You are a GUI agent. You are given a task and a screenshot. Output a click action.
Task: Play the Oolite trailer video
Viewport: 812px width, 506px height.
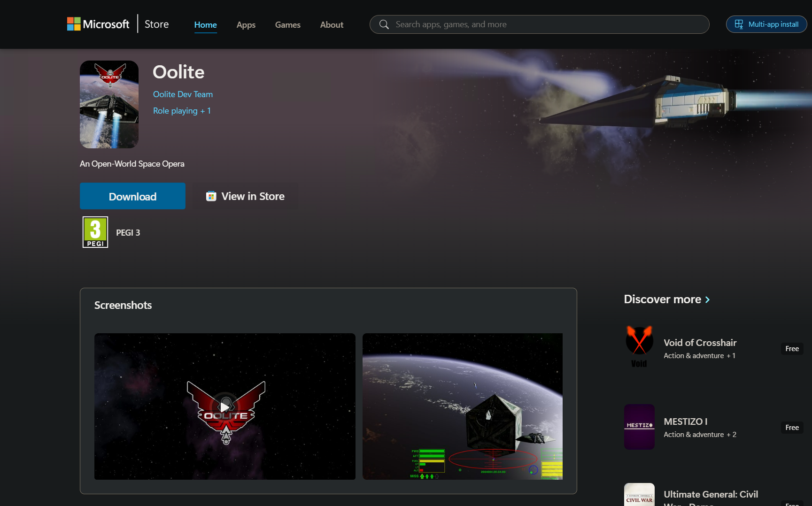(x=225, y=406)
